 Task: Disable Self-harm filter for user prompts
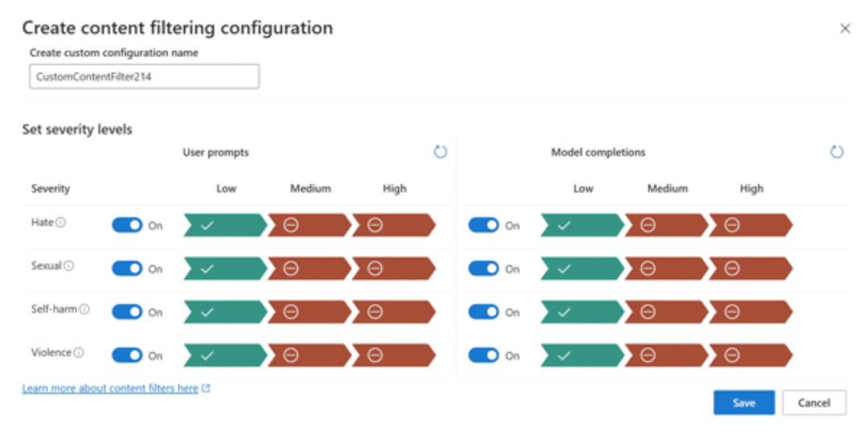click(x=127, y=312)
